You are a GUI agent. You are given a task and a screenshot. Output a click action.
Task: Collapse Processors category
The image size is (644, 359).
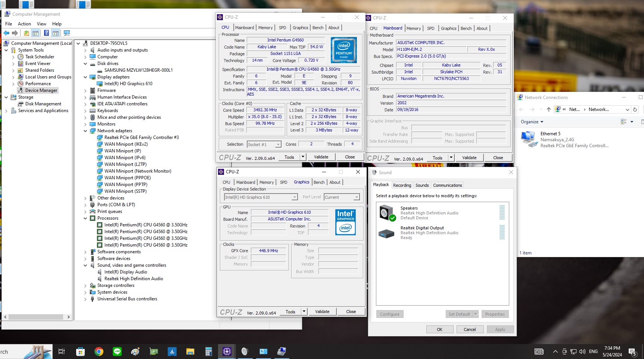pyautogui.click(x=85, y=218)
